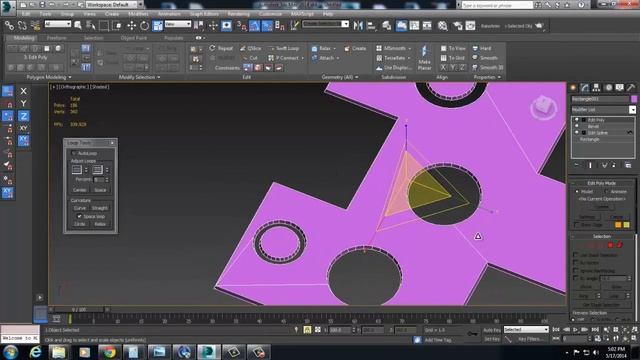Screen dimensions: 640x360
Task: Click the Make Planar icon
Action: click(424, 58)
